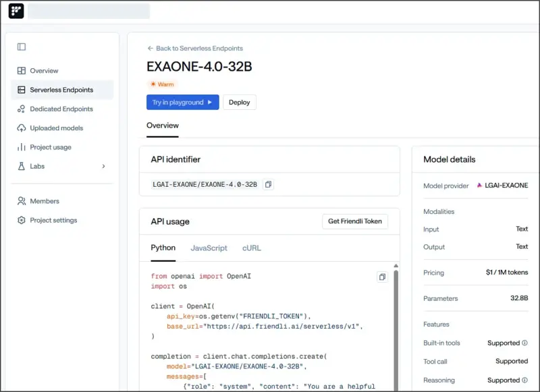
Task: Click the 32.8B parameters value
Action: click(519, 298)
